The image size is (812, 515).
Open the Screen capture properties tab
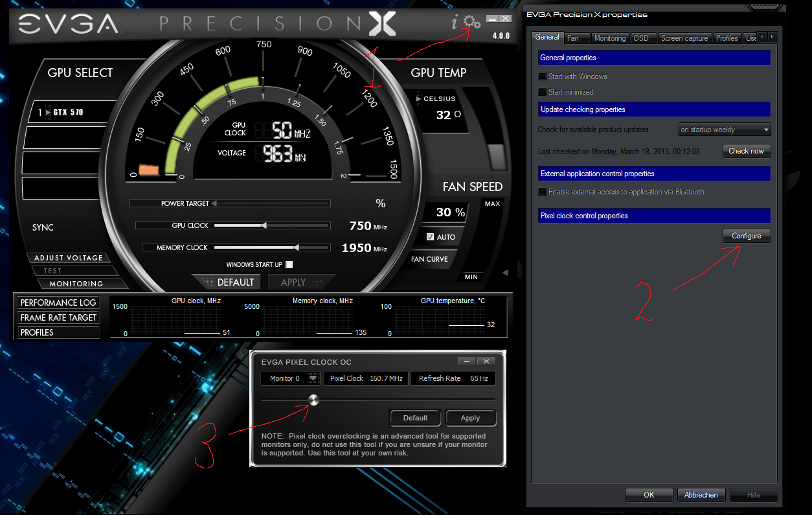pos(684,38)
